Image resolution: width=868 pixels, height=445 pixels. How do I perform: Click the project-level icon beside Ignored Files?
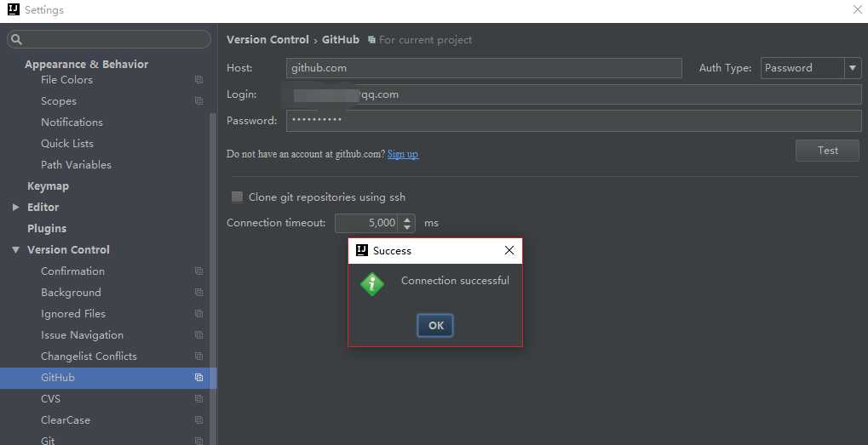pyautogui.click(x=198, y=314)
